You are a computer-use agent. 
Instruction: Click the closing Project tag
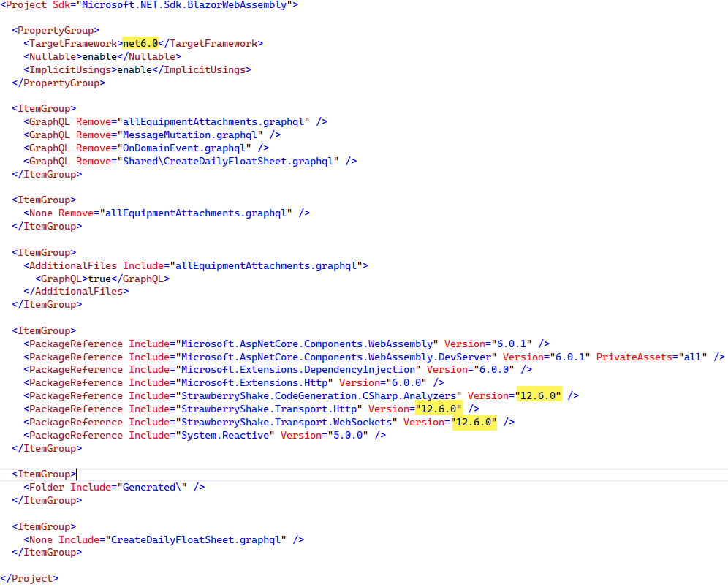(x=29, y=579)
